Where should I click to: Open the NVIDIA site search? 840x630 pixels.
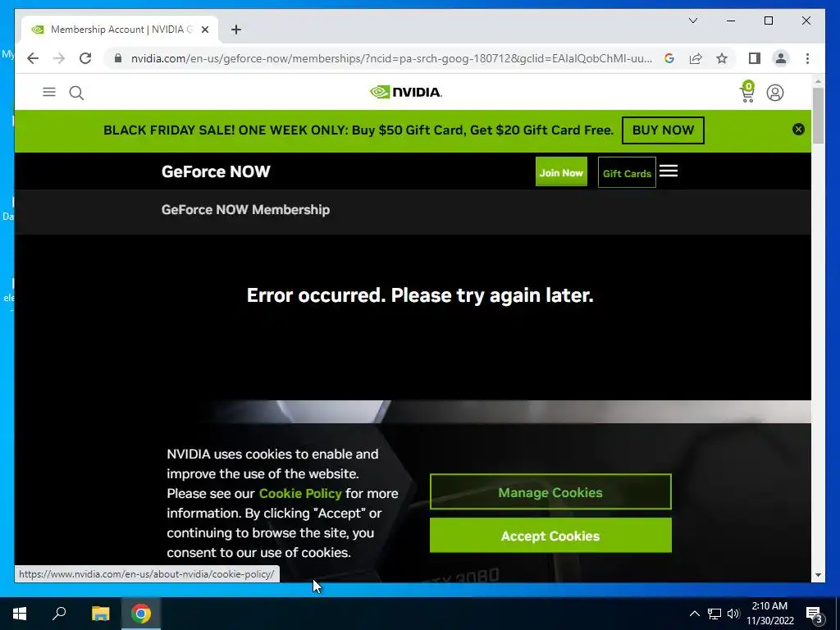point(76,93)
